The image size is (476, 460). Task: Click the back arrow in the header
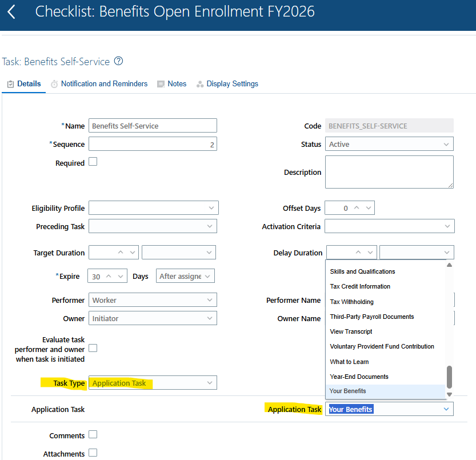[x=13, y=10]
